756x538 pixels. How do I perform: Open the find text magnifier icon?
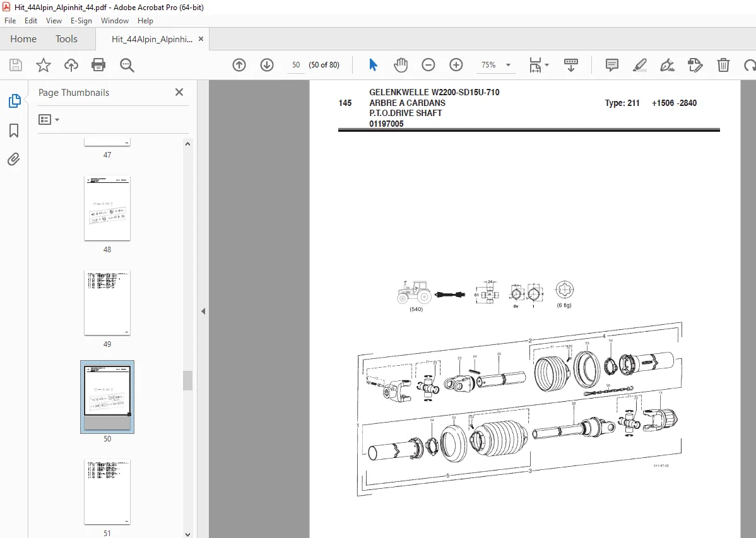127,65
